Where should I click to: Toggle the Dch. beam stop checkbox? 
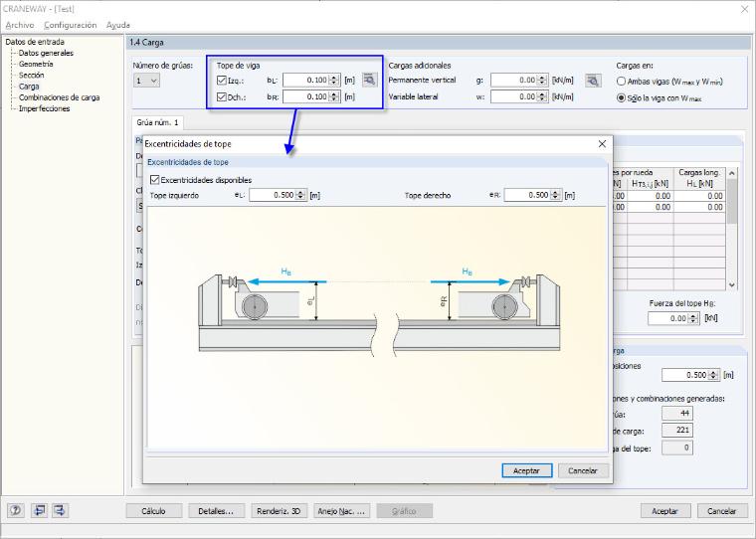click(x=222, y=96)
